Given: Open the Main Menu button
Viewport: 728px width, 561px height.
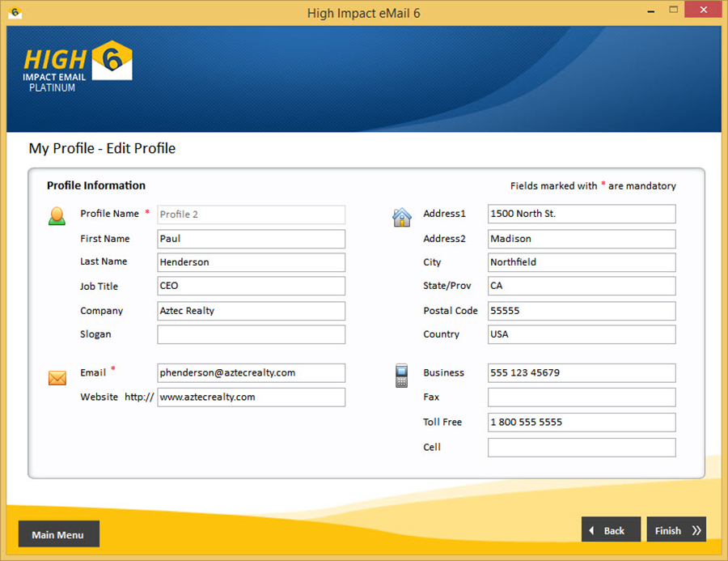Looking at the screenshot, I should 58,534.
